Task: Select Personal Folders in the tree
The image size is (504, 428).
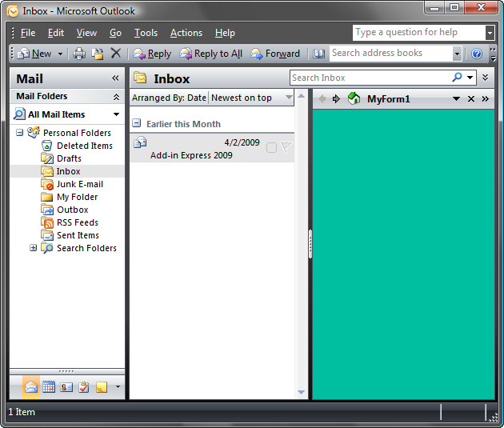Action: coord(77,133)
